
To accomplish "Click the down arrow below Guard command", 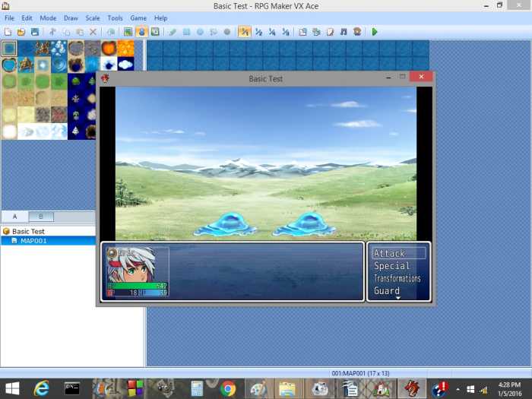I will coord(398,299).
